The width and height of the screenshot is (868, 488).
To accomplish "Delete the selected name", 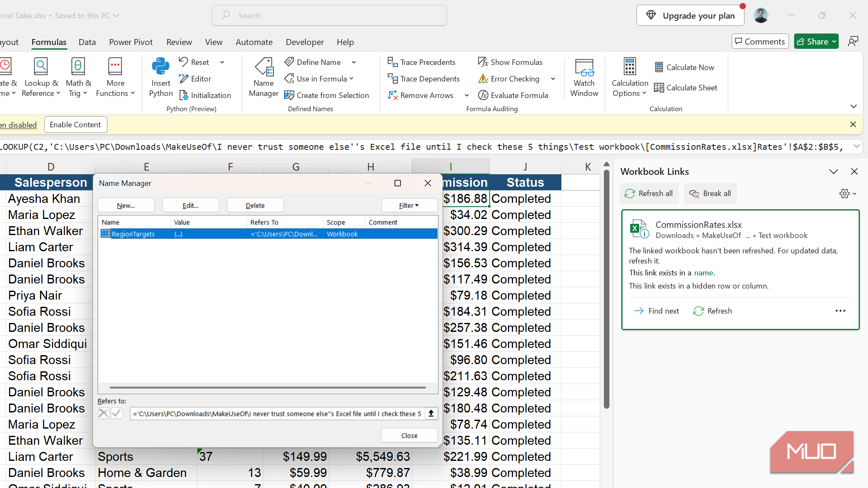I will point(255,205).
